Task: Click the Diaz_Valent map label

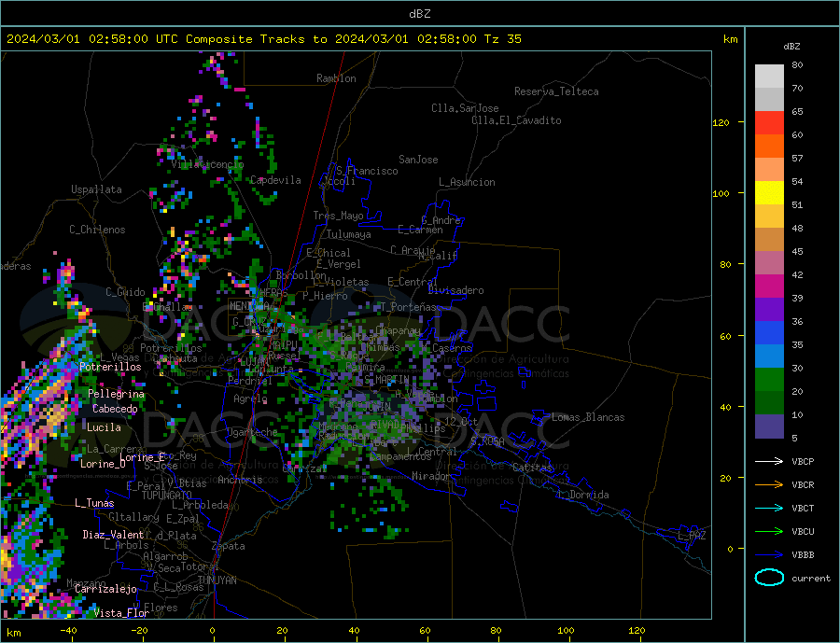Action: [x=113, y=535]
